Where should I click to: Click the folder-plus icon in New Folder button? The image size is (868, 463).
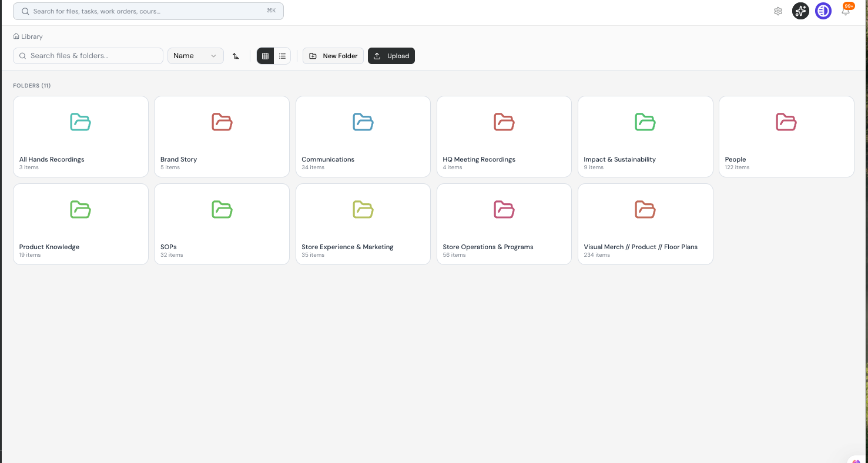click(313, 56)
